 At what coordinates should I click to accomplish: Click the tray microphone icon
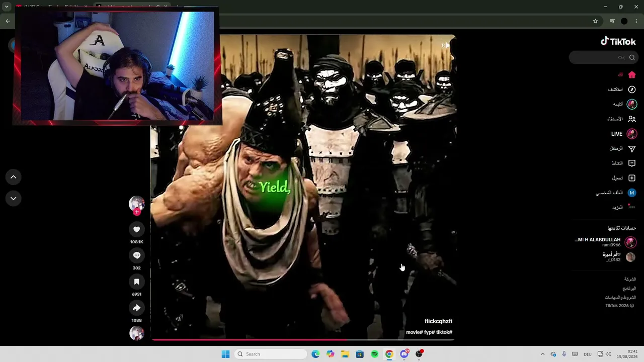click(564, 354)
